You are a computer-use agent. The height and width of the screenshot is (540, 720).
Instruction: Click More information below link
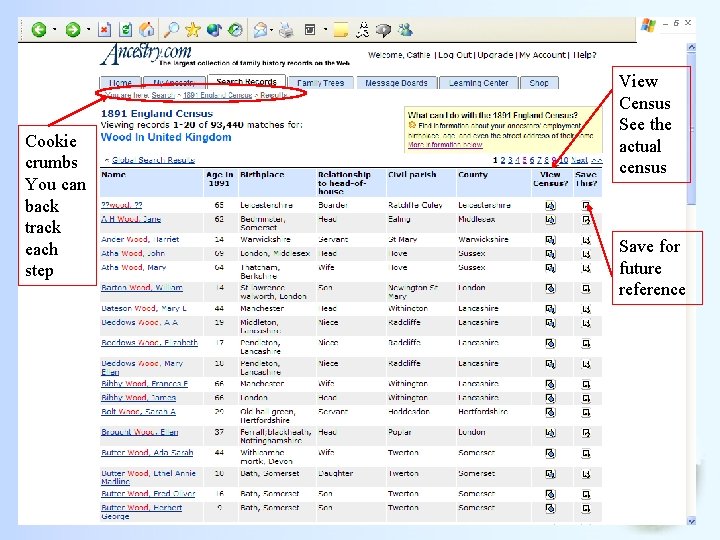pos(445,144)
